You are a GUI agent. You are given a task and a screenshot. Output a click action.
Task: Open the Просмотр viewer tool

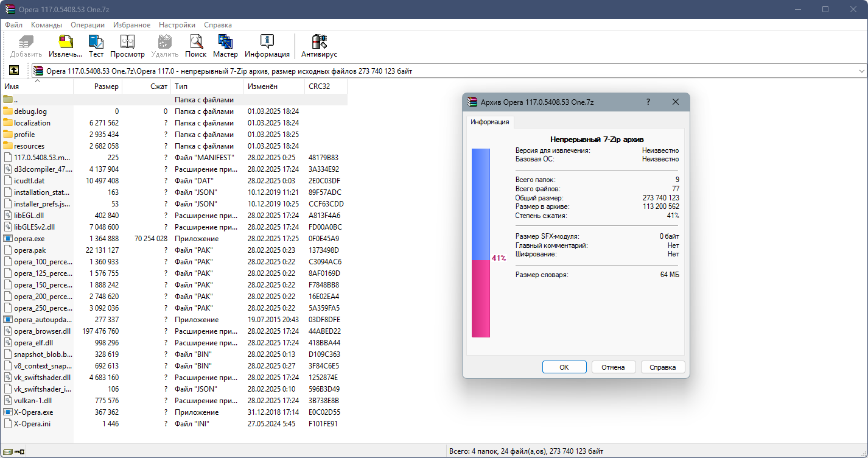127,46
